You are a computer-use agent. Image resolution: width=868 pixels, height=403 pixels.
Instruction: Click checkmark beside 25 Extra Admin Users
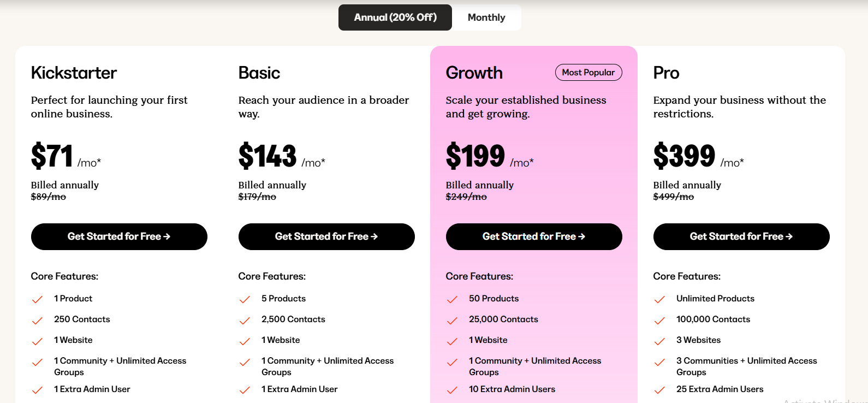tap(659, 390)
